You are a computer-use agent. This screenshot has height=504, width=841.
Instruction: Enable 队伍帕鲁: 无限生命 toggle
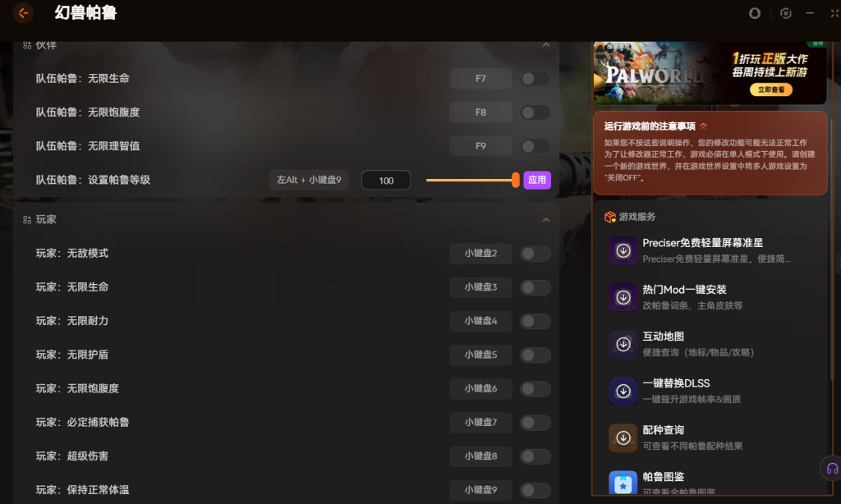click(x=535, y=79)
